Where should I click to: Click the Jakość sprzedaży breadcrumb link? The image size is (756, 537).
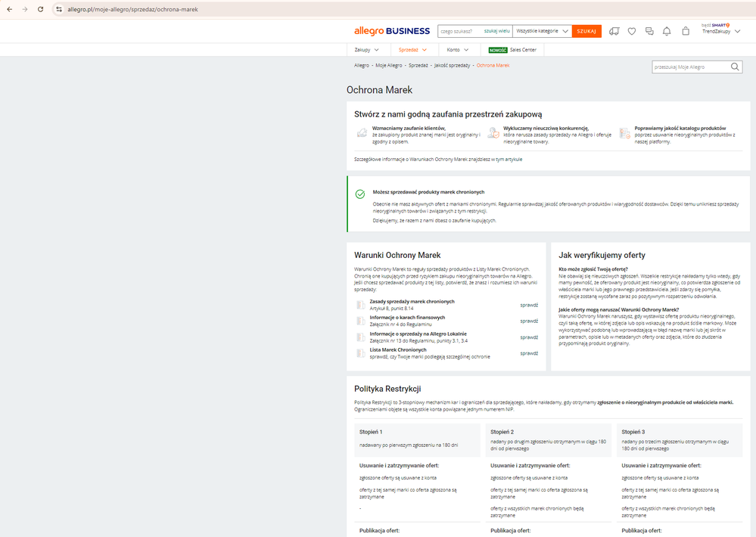[x=452, y=66]
